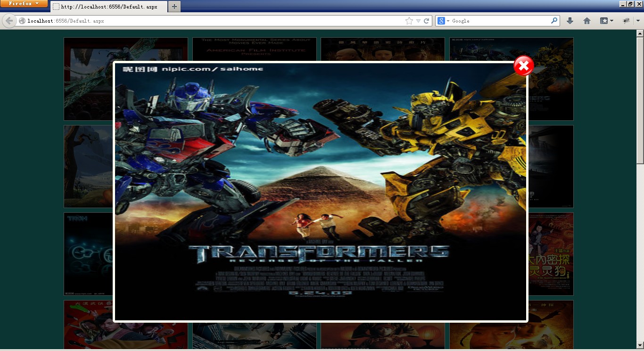Select the localhost Default.aspx tab
This screenshot has height=351, width=644.
point(109,7)
